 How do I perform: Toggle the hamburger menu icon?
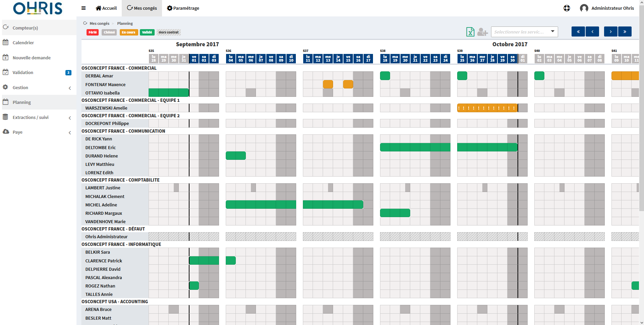tap(84, 8)
